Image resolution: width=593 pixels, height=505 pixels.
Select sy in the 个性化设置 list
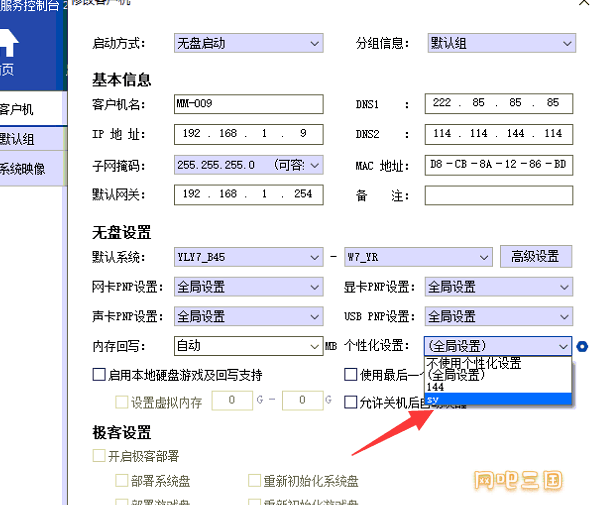click(x=498, y=399)
